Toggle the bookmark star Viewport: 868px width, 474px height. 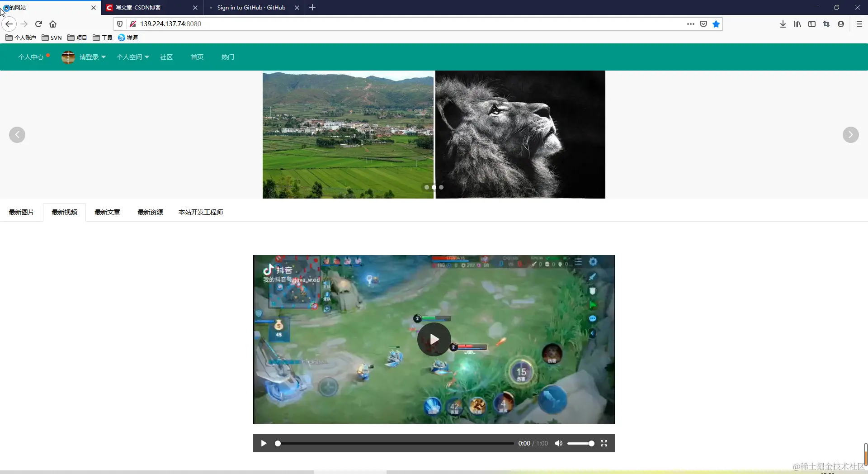(716, 24)
